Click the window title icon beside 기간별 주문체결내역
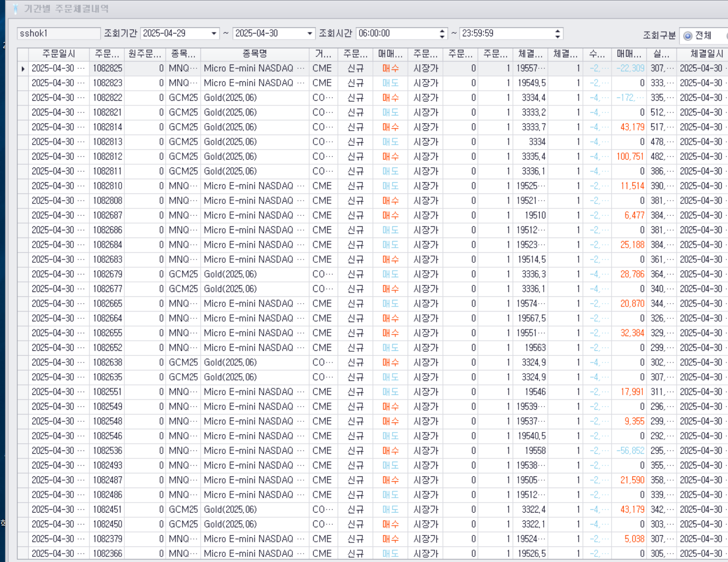The height and width of the screenshot is (562, 728). tap(15, 9)
